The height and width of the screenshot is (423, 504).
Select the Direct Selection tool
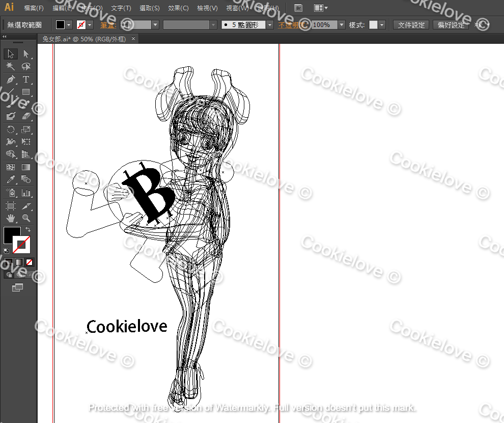coord(26,54)
